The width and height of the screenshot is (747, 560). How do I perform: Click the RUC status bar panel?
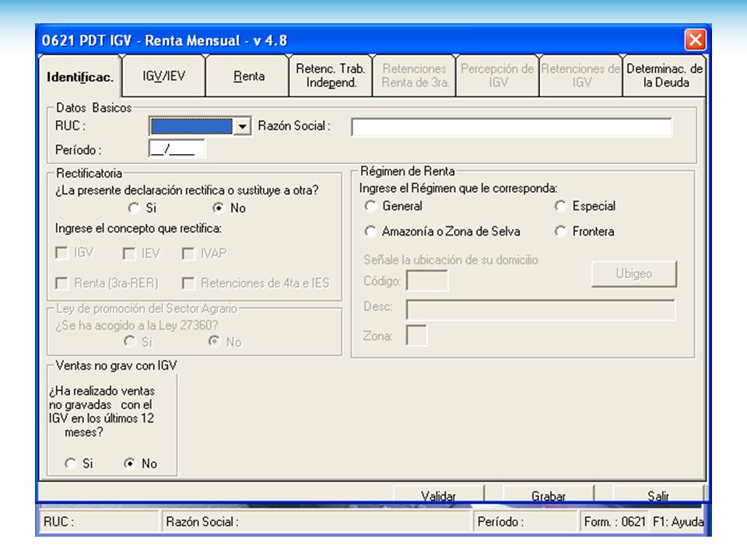[99, 522]
